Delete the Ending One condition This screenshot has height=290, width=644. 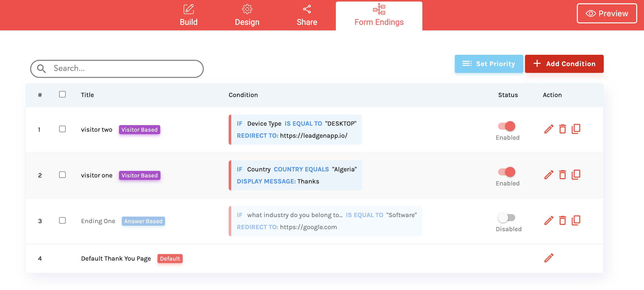point(562,221)
